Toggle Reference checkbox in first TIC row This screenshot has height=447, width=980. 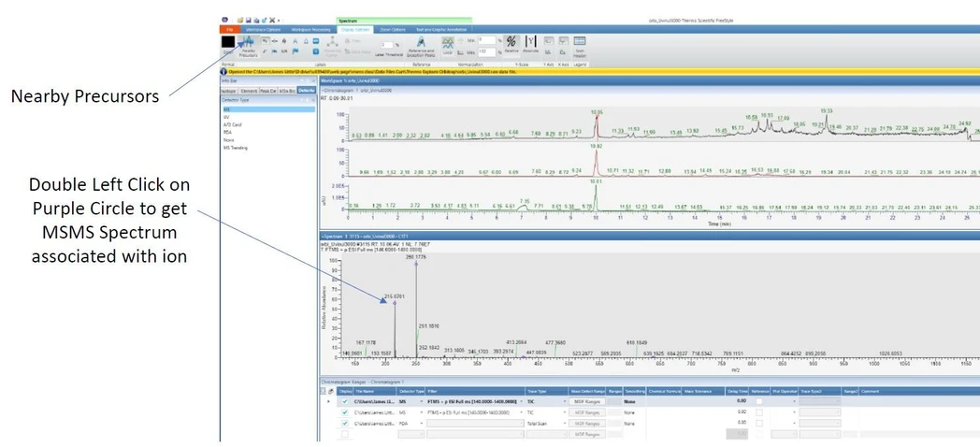tap(759, 401)
